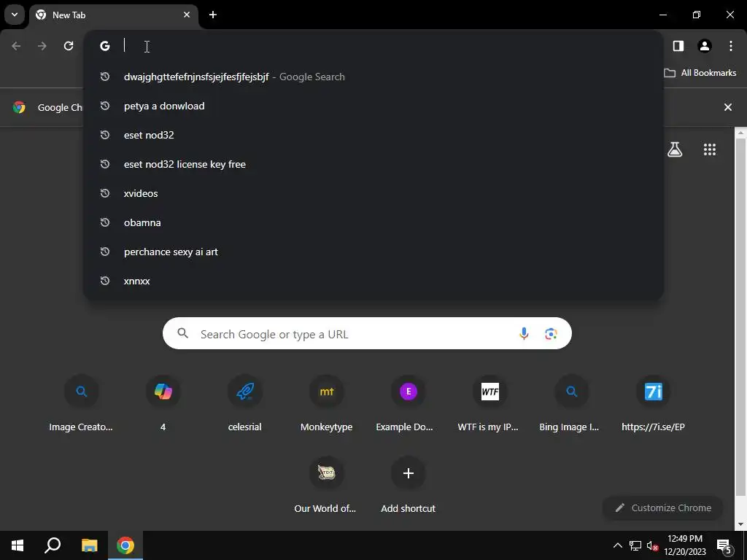Select the New Tab tab
This screenshot has width=747, height=560.
(113, 15)
